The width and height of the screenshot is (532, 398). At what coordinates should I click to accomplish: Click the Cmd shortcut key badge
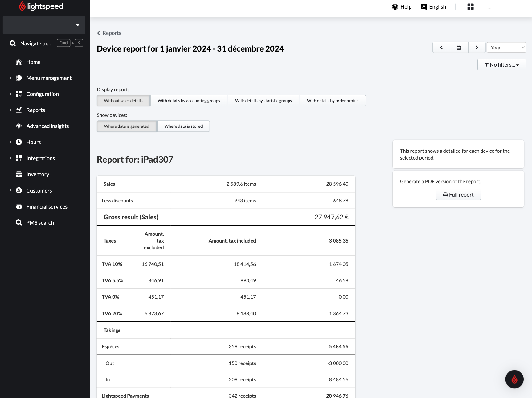tap(63, 43)
